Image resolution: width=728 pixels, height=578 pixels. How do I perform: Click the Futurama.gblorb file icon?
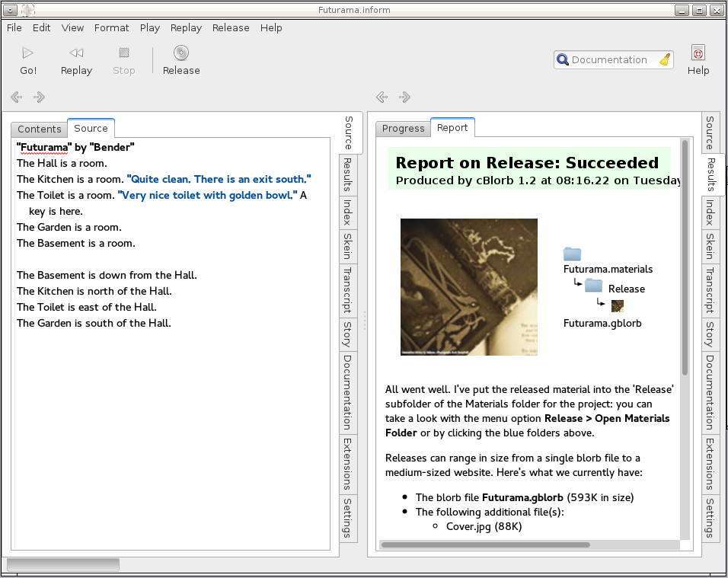coord(618,306)
